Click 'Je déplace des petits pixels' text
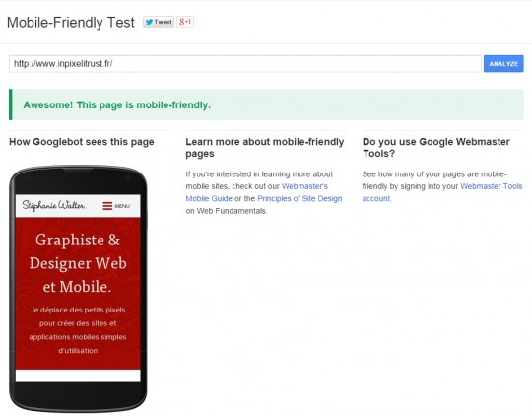The height and width of the screenshot is (416, 532). coord(78,310)
